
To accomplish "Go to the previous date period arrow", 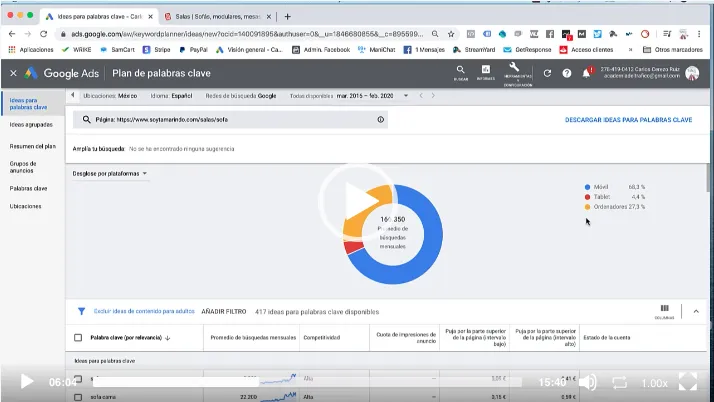I will [x=421, y=96].
